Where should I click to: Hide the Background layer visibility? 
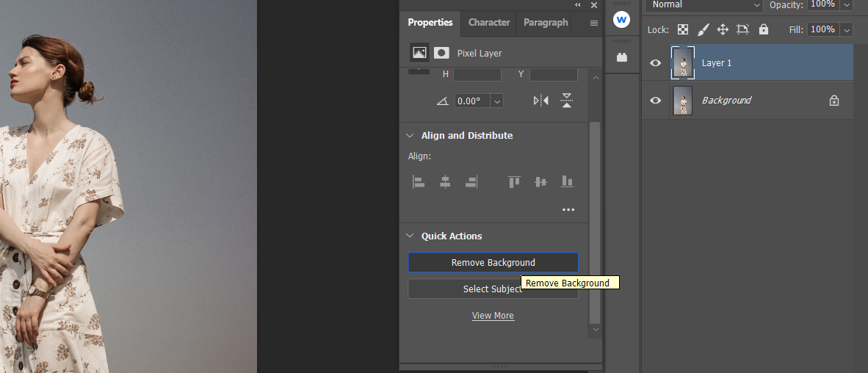point(656,101)
